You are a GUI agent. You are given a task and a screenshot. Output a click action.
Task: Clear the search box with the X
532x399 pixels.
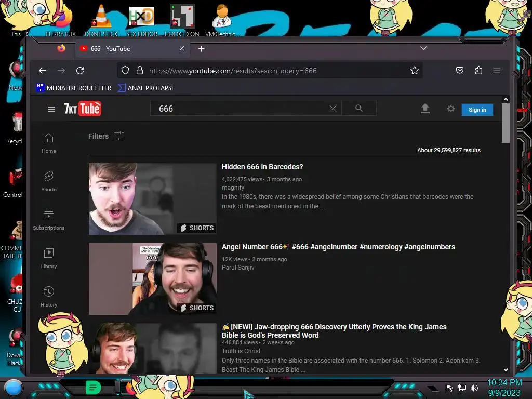tap(333, 109)
